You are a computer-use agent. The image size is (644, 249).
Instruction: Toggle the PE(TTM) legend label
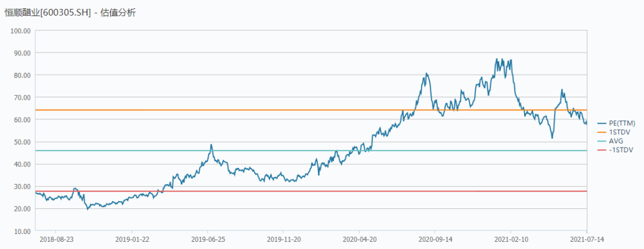click(622, 122)
